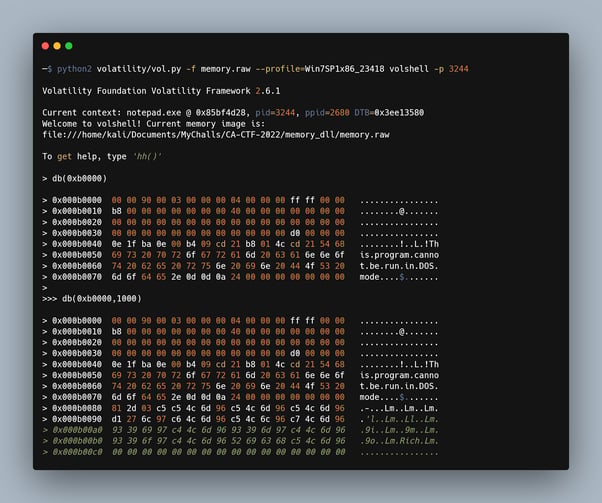Click the 'is.program.canno' ASCII text in second dump
This screenshot has height=503, width=602.
point(399,376)
